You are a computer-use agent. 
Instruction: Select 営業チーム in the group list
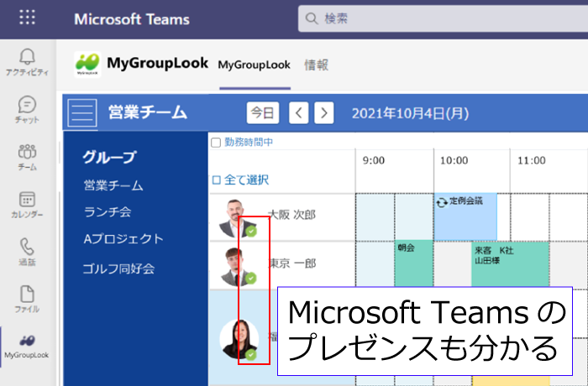click(113, 185)
